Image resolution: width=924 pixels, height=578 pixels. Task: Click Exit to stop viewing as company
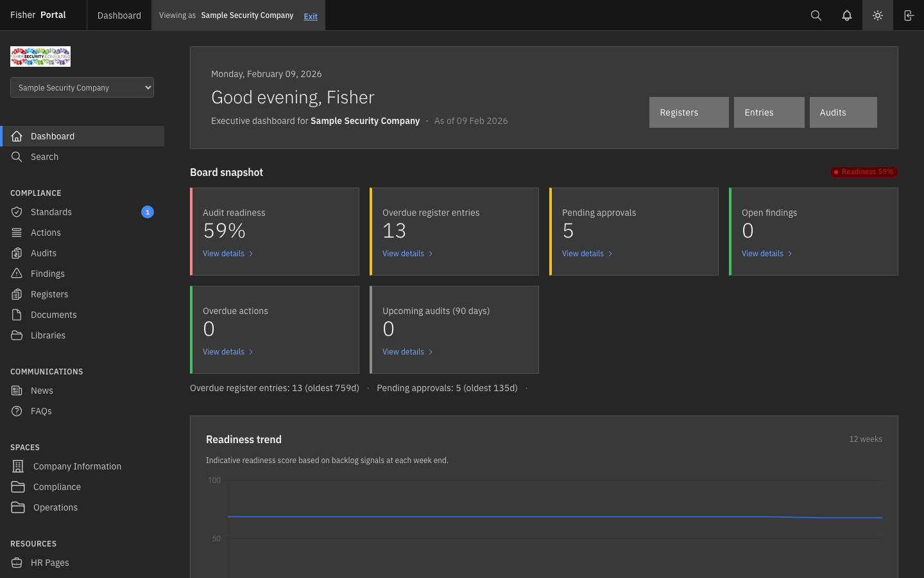tap(311, 16)
